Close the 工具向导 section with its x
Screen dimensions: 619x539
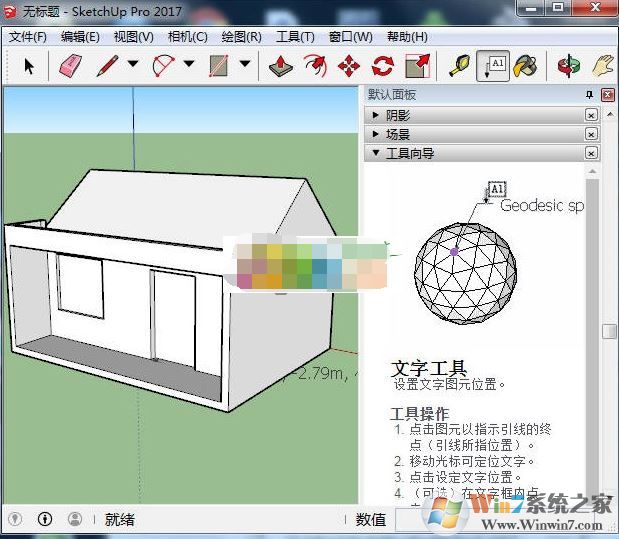(591, 153)
